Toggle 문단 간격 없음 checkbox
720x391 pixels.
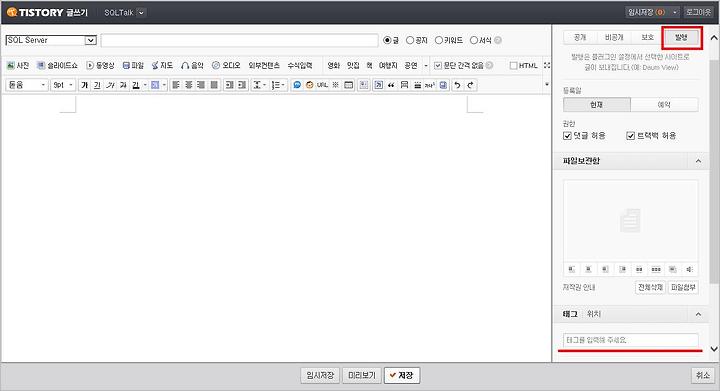click(x=438, y=66)
